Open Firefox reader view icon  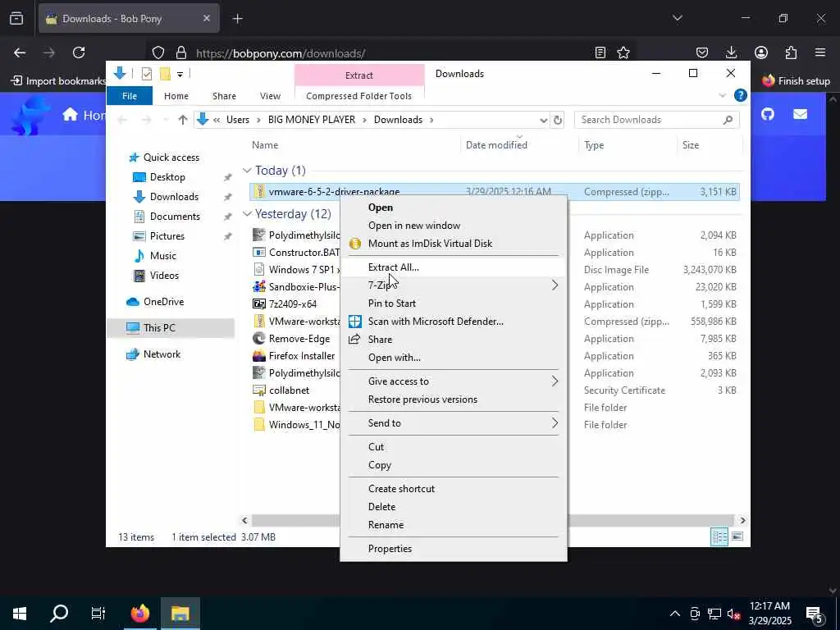pyautogui.click(x=600, y=52)
